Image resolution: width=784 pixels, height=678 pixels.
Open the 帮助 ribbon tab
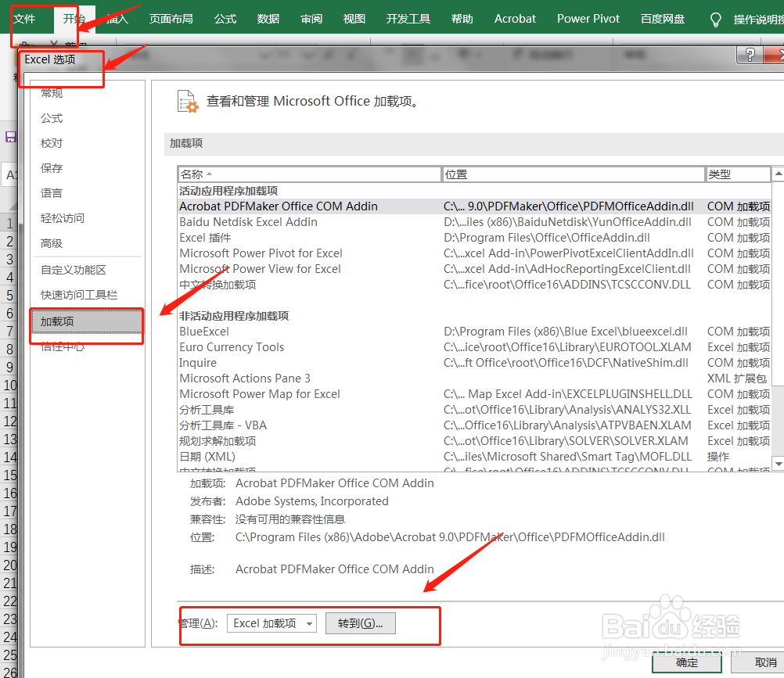(462, 19)
